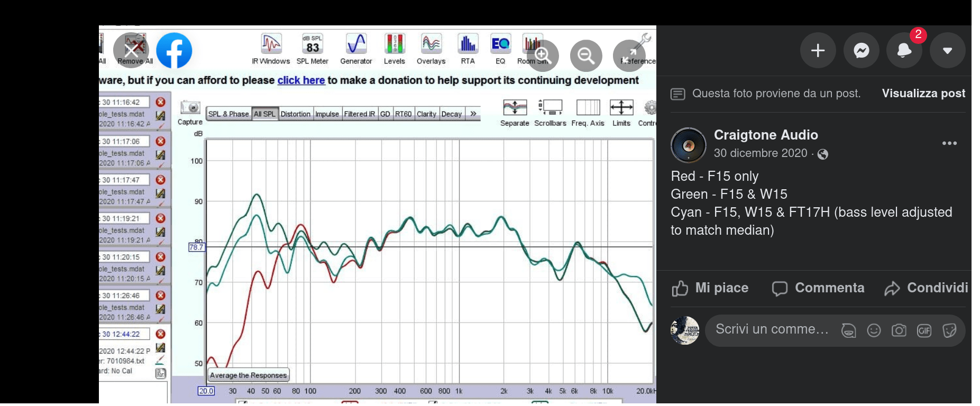Open the Impulse tab
The image size is (980, 406).
327,114
